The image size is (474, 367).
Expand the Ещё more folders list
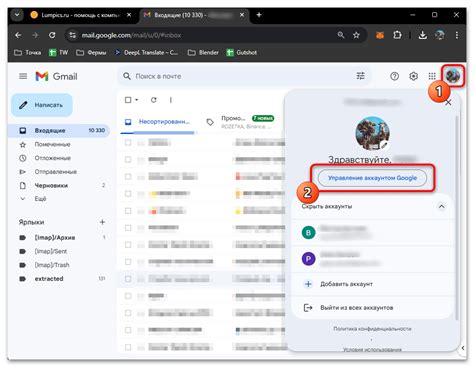pos(40,199)
